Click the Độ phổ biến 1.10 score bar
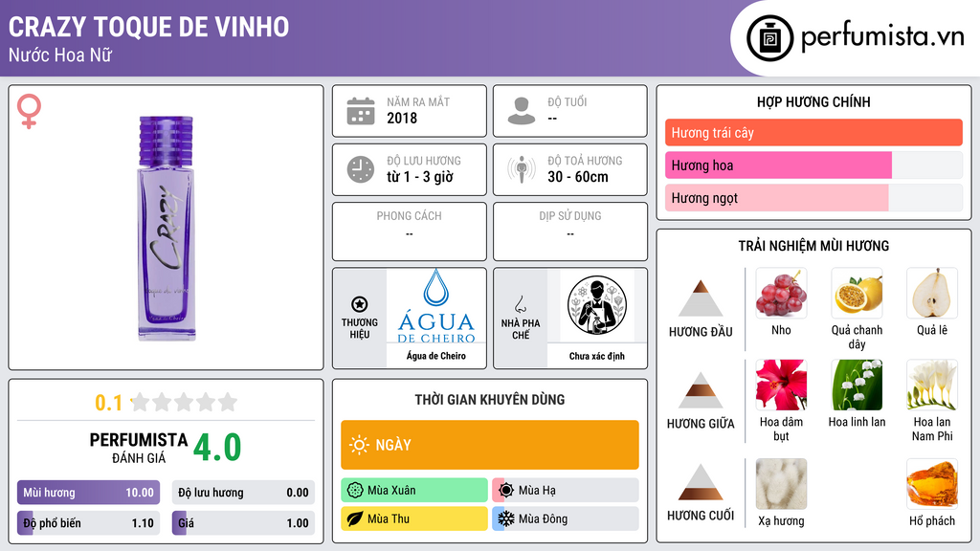 point(88,523)
